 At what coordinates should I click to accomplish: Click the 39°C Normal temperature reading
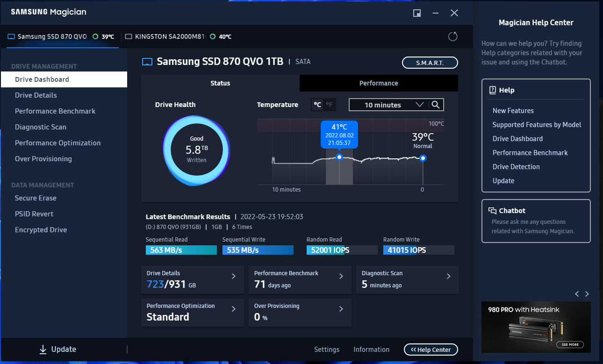423,140
